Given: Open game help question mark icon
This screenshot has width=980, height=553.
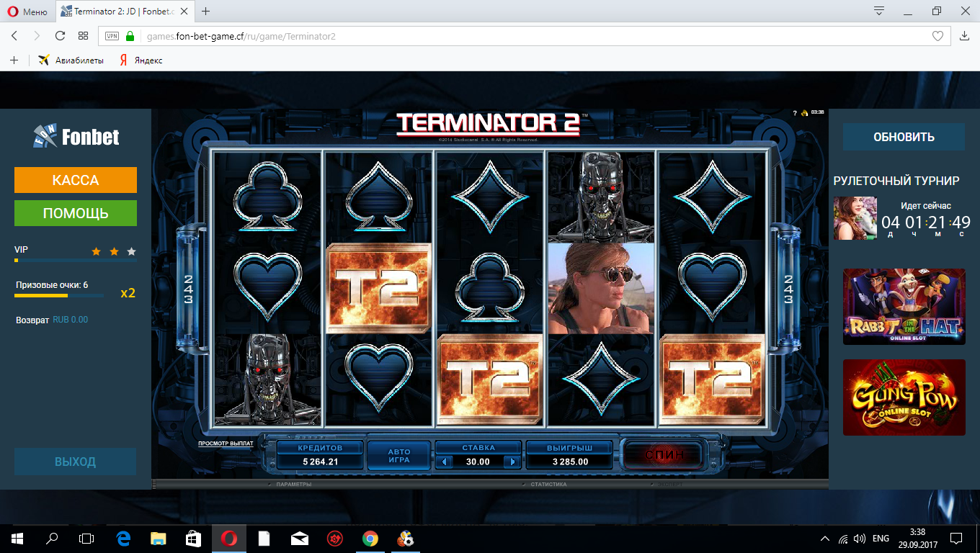Looking at the screenshot, I should [795, 113].
